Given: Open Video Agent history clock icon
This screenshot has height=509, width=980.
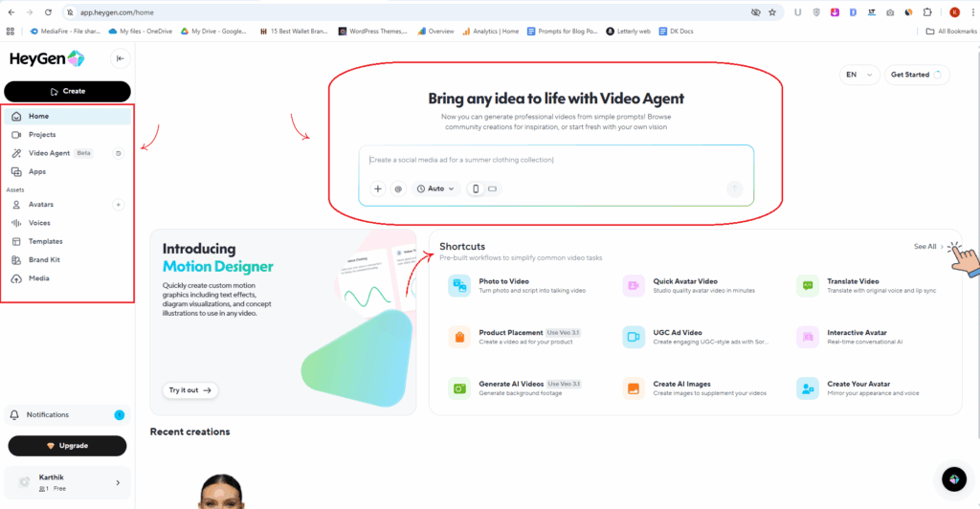Looking at the screenshot, I should click(118, 153).
